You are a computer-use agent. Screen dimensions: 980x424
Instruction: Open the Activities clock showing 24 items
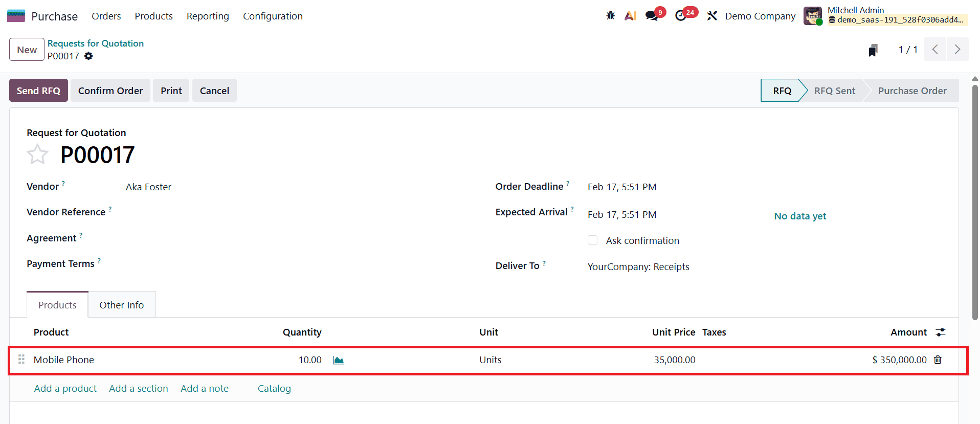pos(681,16)
